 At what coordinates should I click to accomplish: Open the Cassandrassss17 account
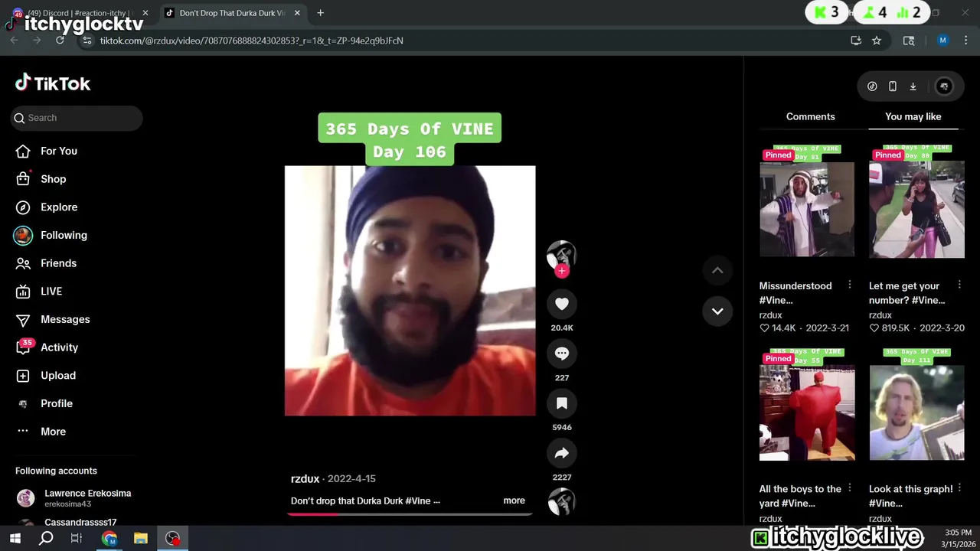(80, 523)
